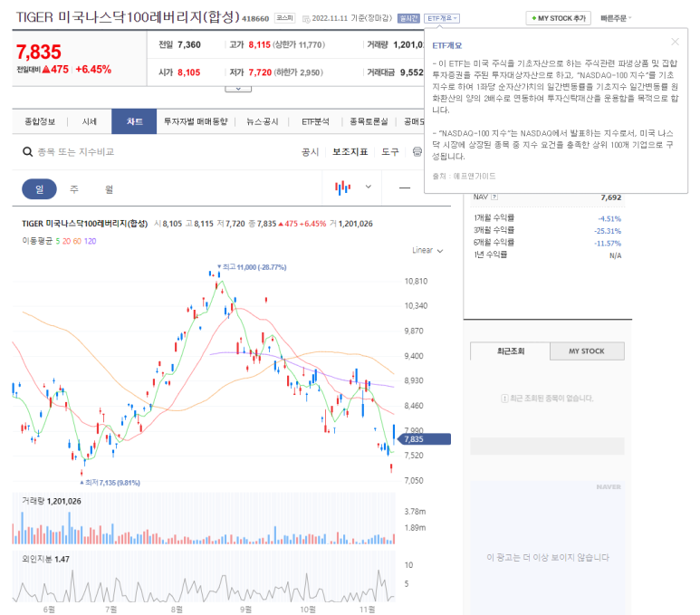The height and width of the screenshot is (615, 700).
Task: Toggle the 60-day moving average line
Action: point(77,241)
